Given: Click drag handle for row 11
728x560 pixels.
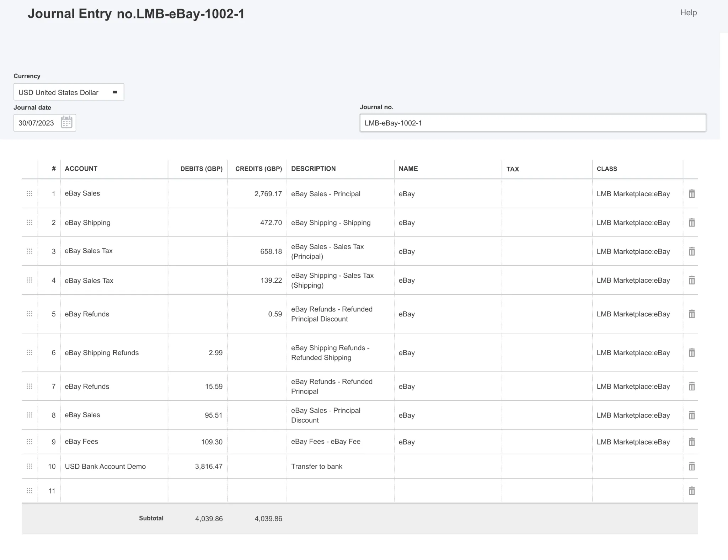Looking at the screenshot, I should (x=30, y=491).
